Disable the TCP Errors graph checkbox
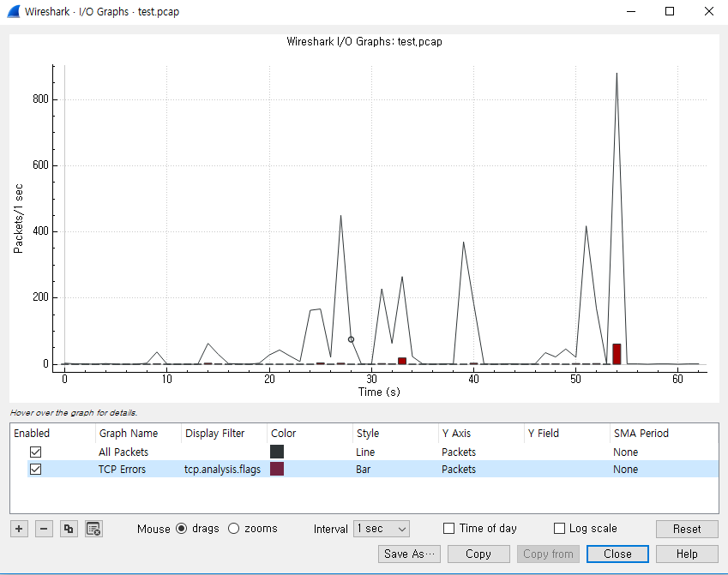This screenshot has width=728, height=575. click(35, 470)
